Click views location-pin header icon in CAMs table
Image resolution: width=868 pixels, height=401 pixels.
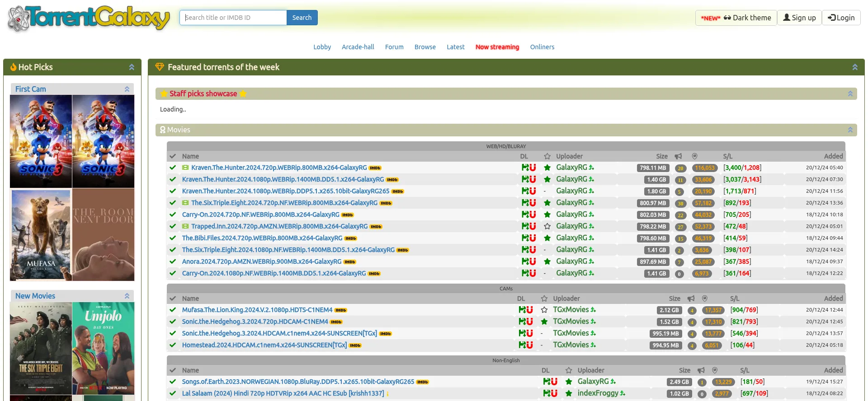(x=704, y=298)
